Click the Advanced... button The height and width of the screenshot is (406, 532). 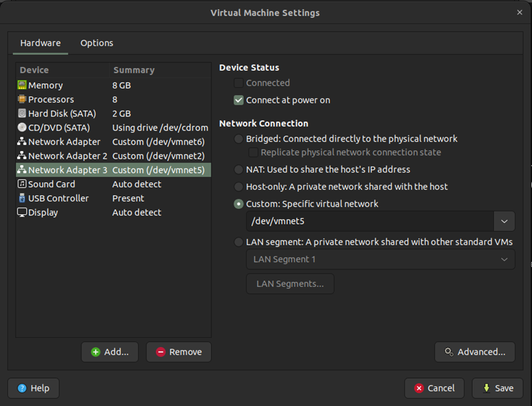[x=475, y=352]
